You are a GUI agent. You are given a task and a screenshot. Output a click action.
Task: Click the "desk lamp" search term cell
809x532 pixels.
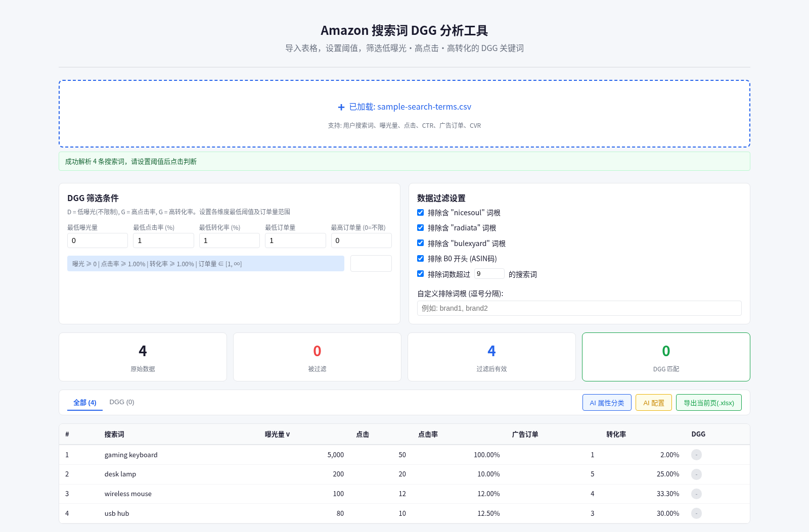tap(120, 474)
